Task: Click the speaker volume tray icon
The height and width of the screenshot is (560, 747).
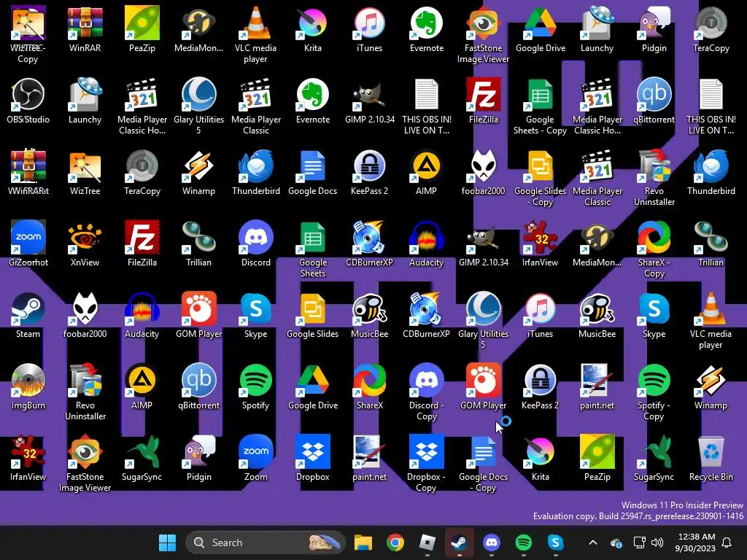Action: coord(657,542)
